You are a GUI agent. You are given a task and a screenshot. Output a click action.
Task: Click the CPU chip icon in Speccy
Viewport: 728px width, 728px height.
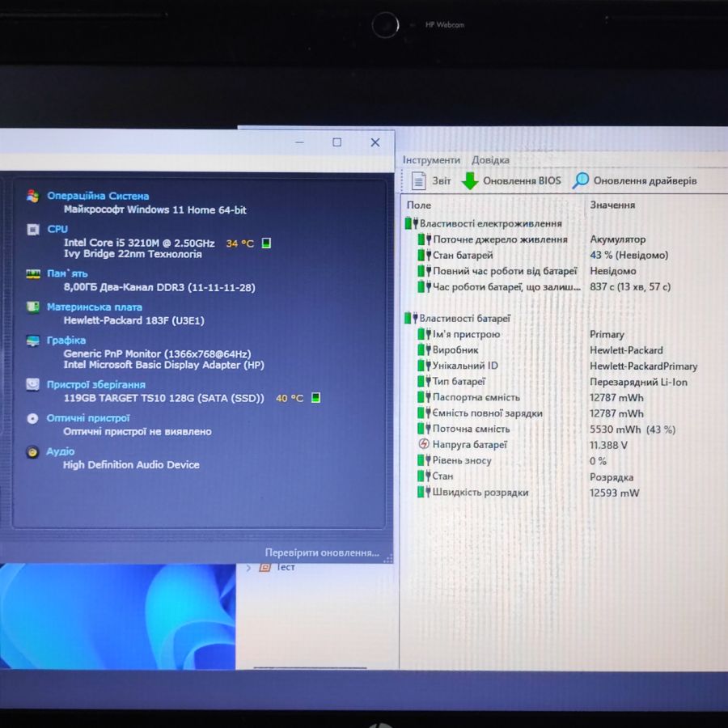point(33,230)
